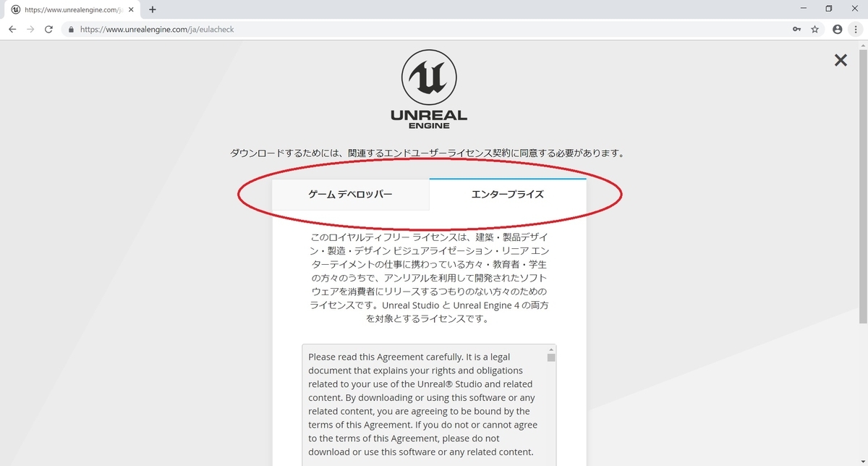This screenshot has width=868, height=466.
Task: Click the browser back arrow
Action: pyautogui.click(x=12, y=30)
